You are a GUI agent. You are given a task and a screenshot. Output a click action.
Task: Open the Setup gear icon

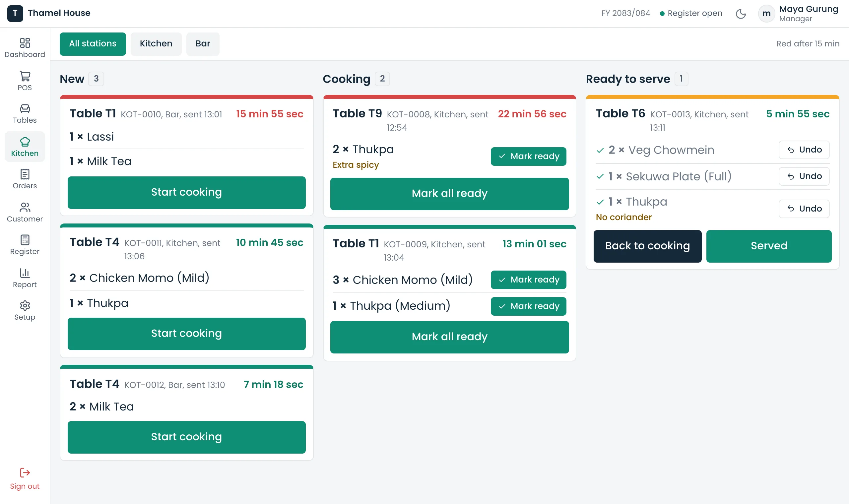tap(25, 306)
